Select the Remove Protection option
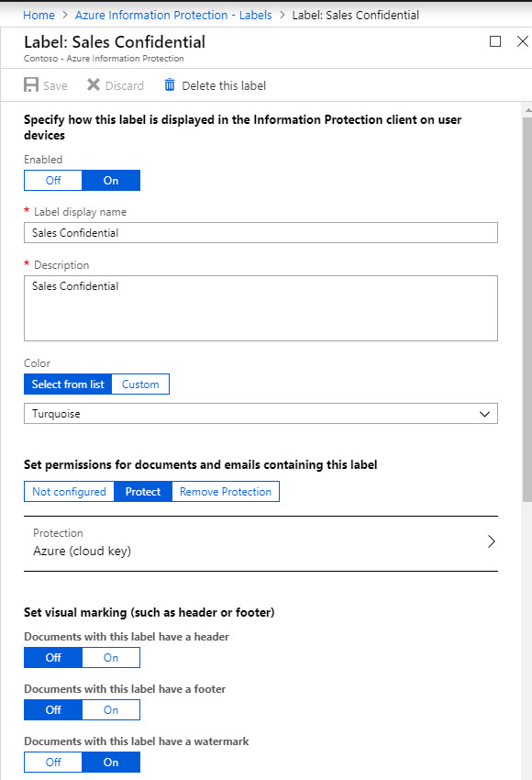Screen dimensions: 532x780 tap(226, 492)
